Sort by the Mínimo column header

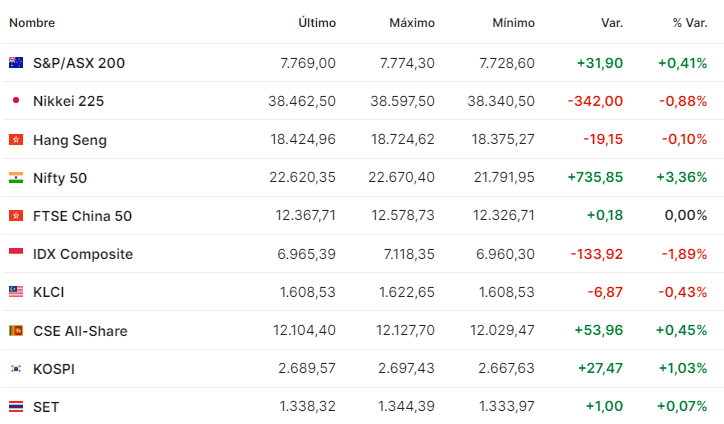[514, 22]
